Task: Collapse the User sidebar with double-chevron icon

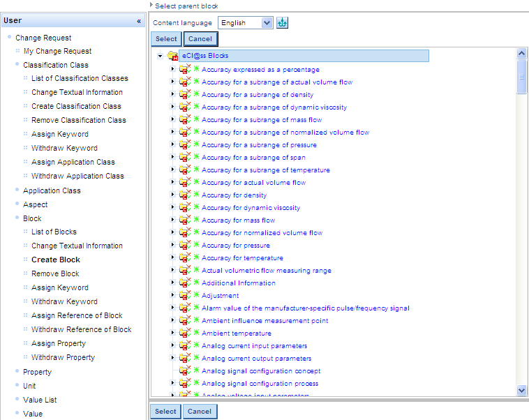Action: 139,21
